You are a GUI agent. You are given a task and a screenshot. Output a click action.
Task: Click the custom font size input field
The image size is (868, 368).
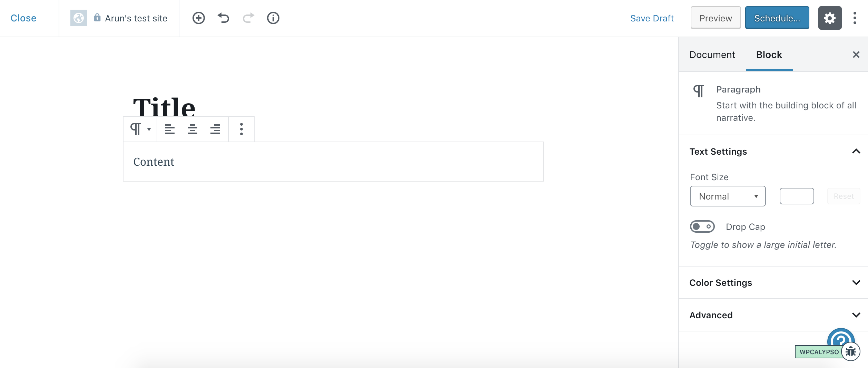[x=796, y=196]
